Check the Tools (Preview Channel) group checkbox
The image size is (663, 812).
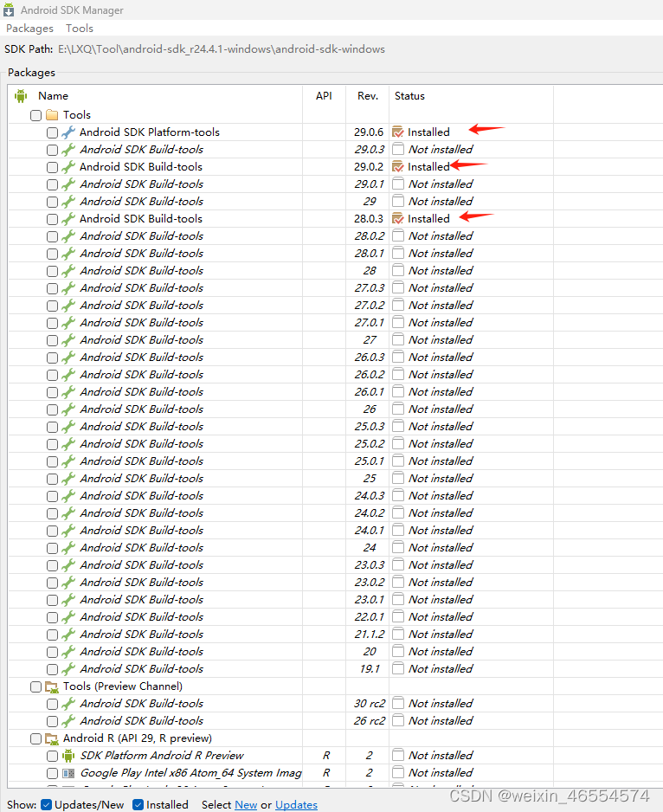tap(35, 686)
